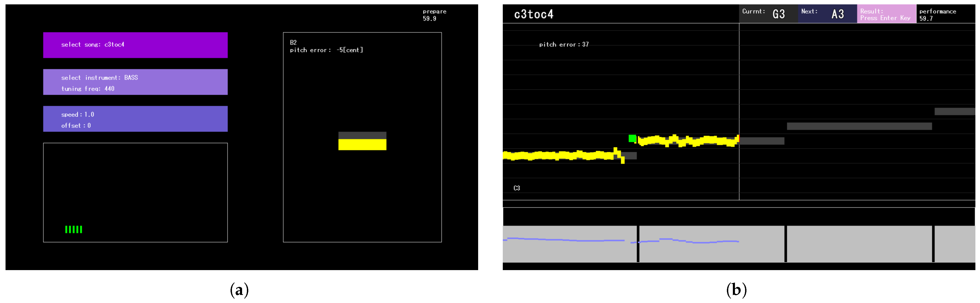Click the green square note marker
980x303 pixels.
click(632, 138)
